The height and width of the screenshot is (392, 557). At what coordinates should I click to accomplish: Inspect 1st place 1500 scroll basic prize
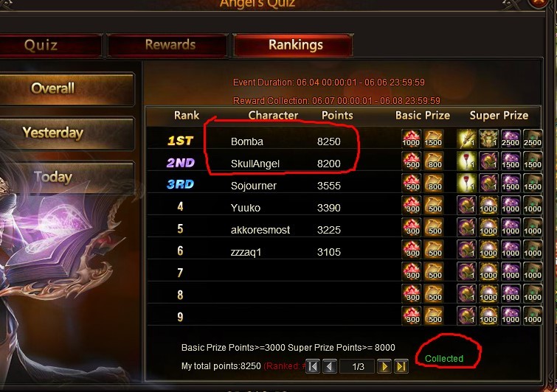pos(433,139)
